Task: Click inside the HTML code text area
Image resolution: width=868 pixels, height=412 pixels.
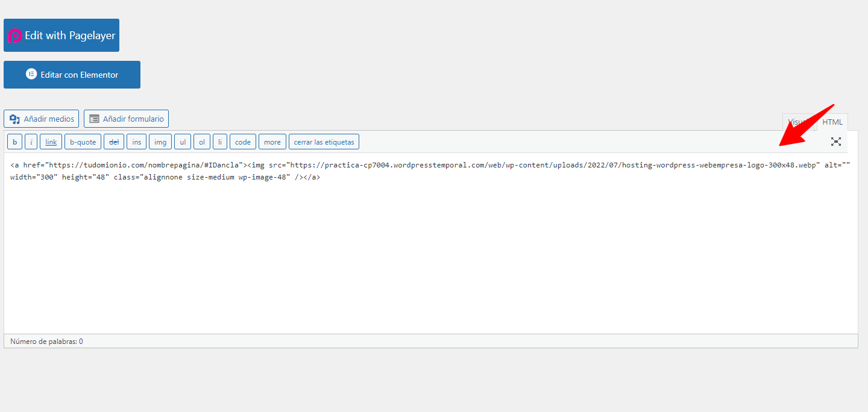Action: pos(430,243)
